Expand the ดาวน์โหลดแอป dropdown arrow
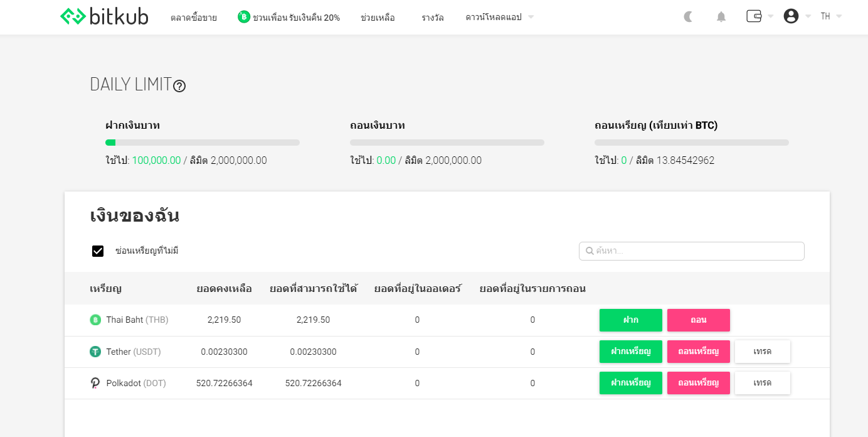This screenshot has height=437, width=868. click(531, 17)
